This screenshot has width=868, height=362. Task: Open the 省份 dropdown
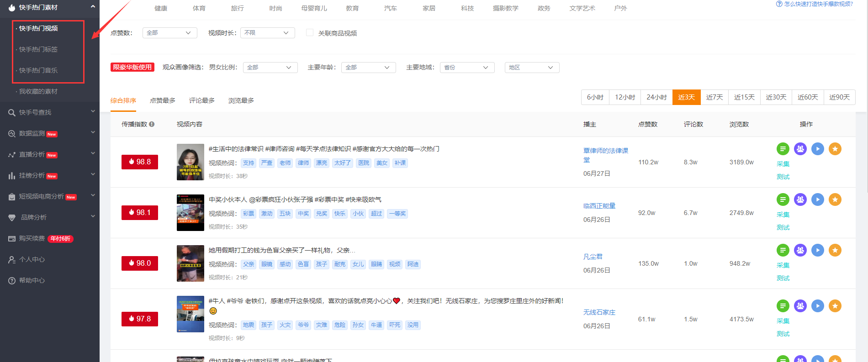pos(467,68)
